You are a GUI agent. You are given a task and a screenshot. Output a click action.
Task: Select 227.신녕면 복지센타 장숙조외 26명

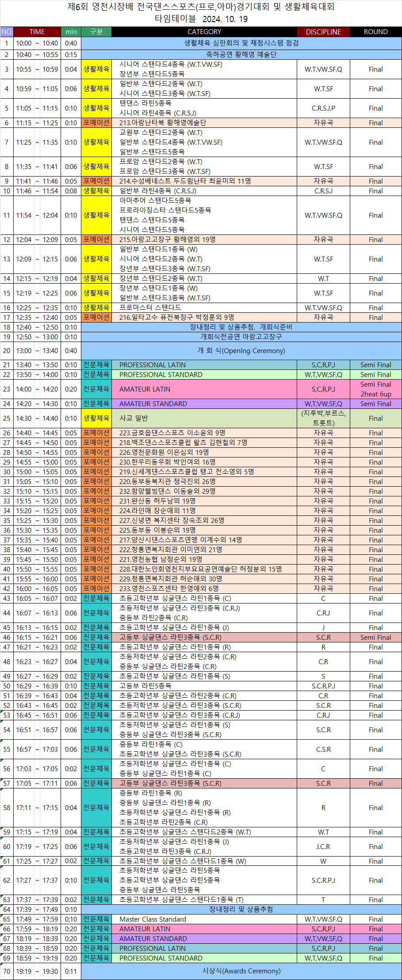tap(204, 521)
